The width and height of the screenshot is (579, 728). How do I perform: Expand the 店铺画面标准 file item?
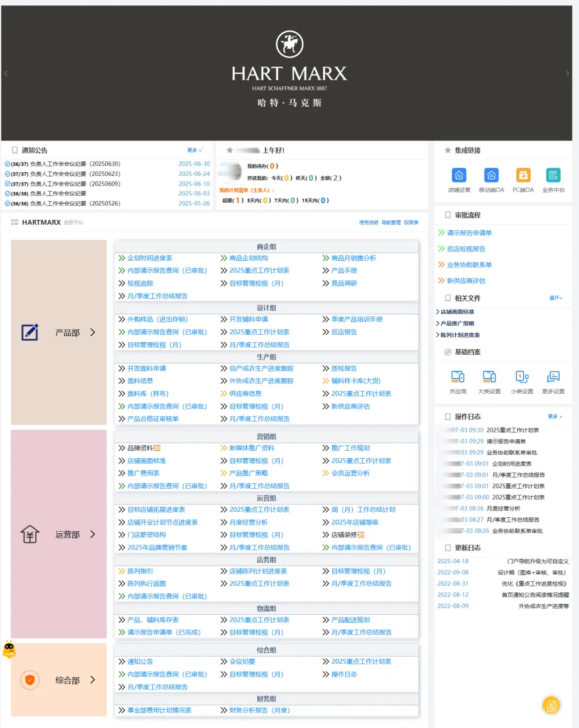(x=457, y=312)
